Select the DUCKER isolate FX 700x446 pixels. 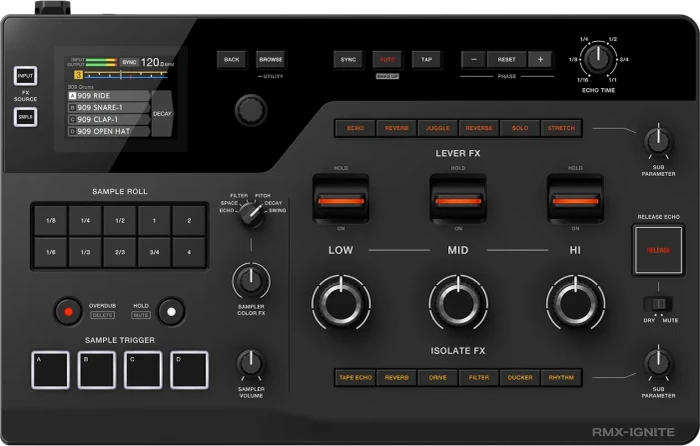[x=520, y=378]
